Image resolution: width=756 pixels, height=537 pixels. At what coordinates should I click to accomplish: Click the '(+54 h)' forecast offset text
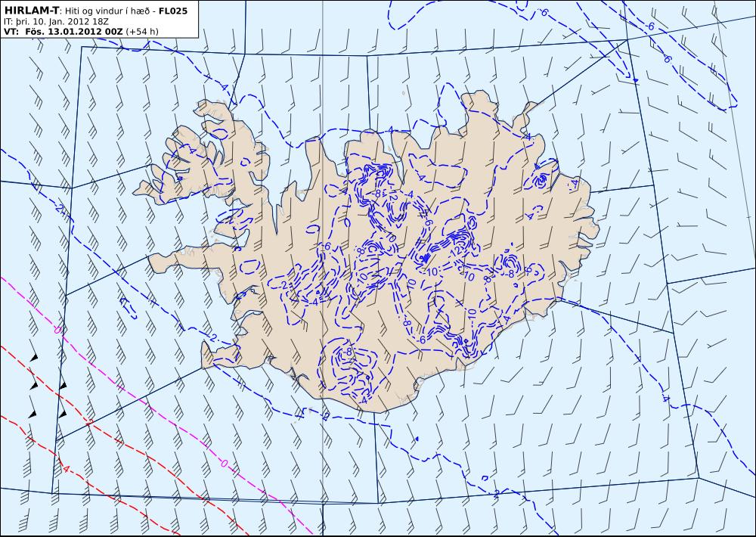pyautogui.click(x=142, y=32)
